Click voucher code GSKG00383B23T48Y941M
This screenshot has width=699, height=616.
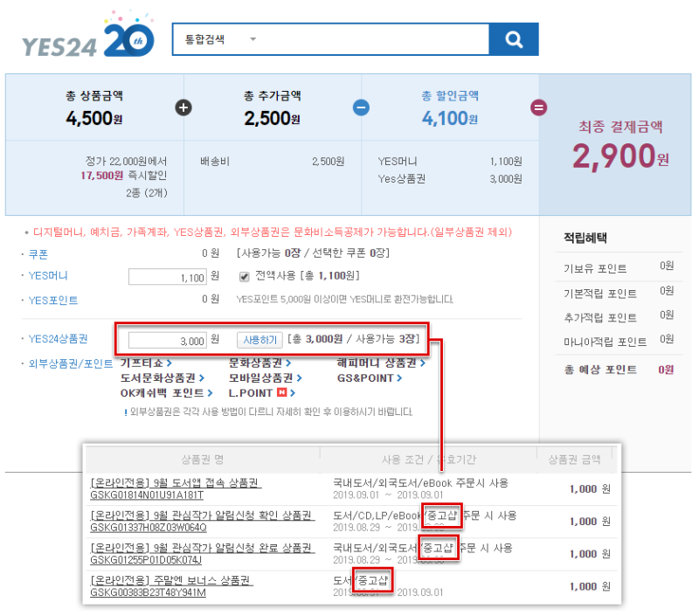click(x=148, y=592)
